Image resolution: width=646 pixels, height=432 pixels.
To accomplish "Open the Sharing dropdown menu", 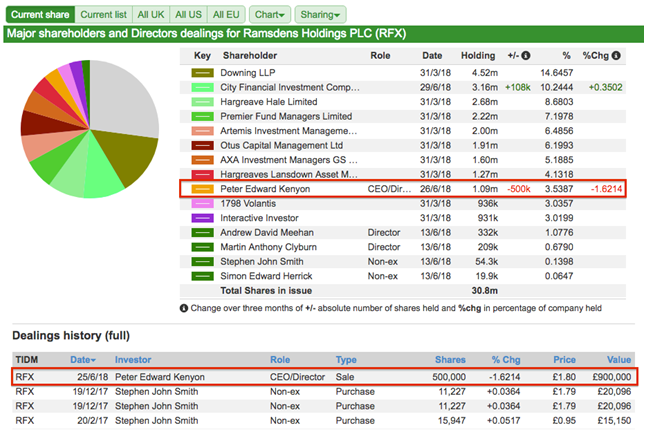I will pos(320,15).
